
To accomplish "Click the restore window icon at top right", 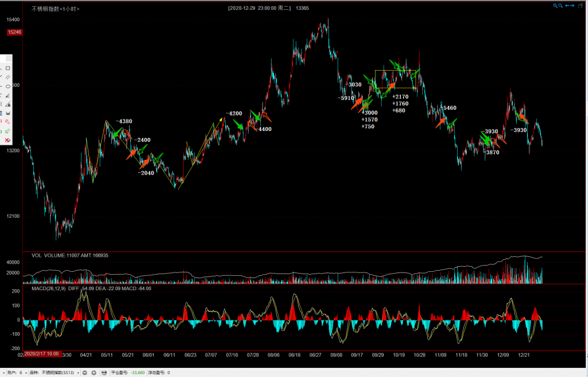I will (x=582, y=5).
